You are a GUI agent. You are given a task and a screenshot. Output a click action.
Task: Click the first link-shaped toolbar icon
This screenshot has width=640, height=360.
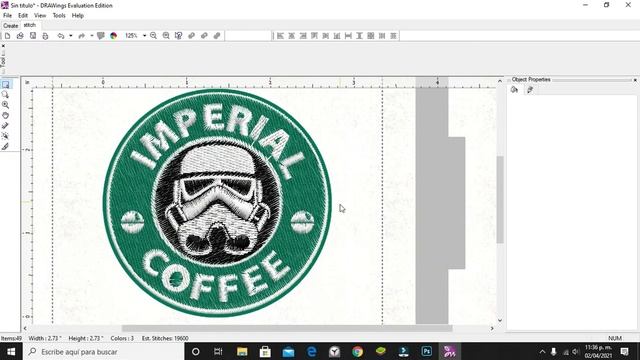coord(191,36)
